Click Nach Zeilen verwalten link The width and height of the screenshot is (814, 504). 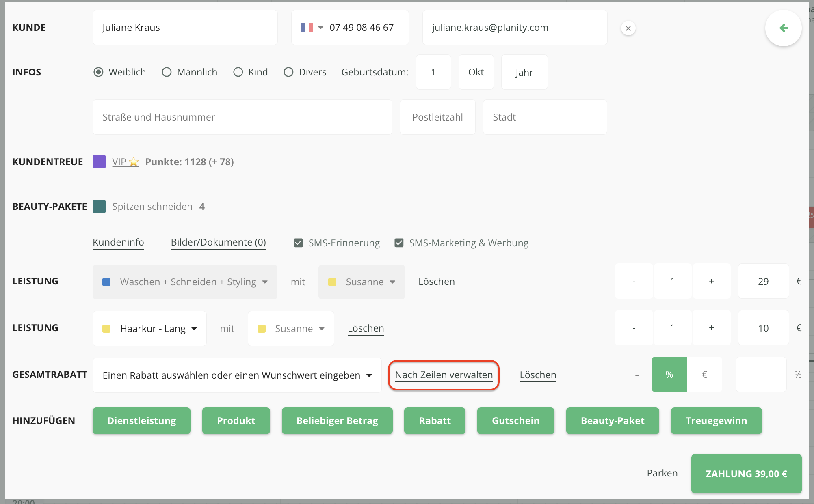pyautogui.click(x=444, y=375)
